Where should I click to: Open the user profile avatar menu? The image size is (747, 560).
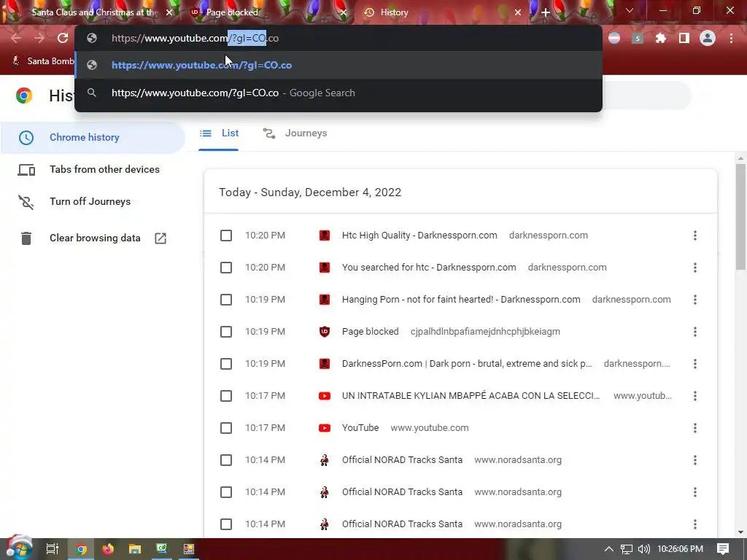(708, 38)
